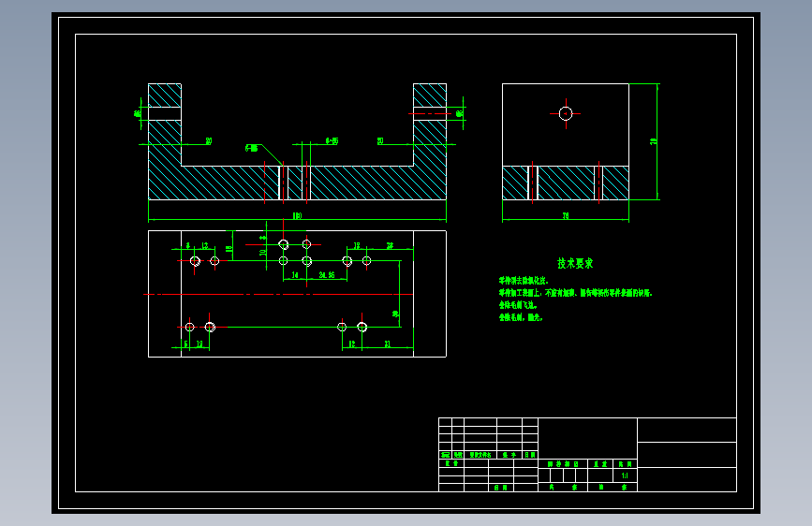Pick the 24.55 dimension in plan view

tap(327, 275)
